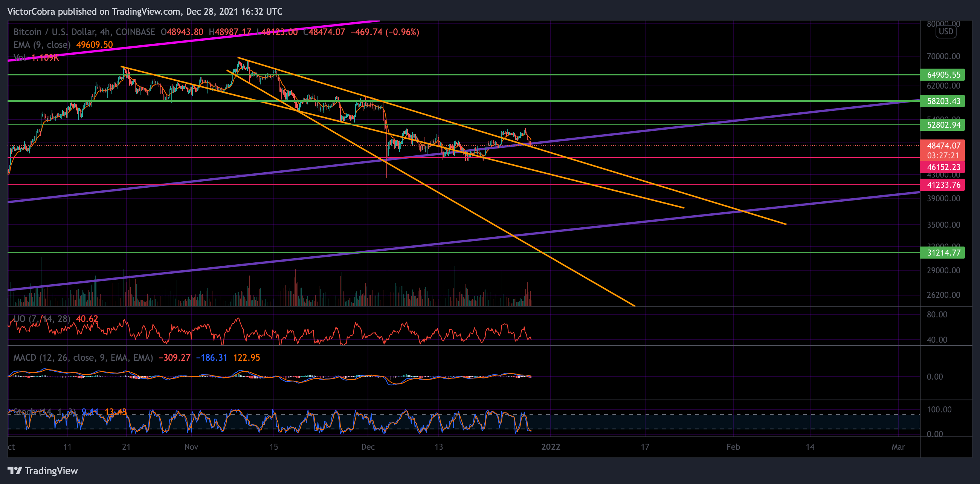Image resolution: width=980 pixels, height=484 pixels.
Task: Click the VictorCobra published on TradingView.com header
Action: pyautogui.click(x=145, y=12)
